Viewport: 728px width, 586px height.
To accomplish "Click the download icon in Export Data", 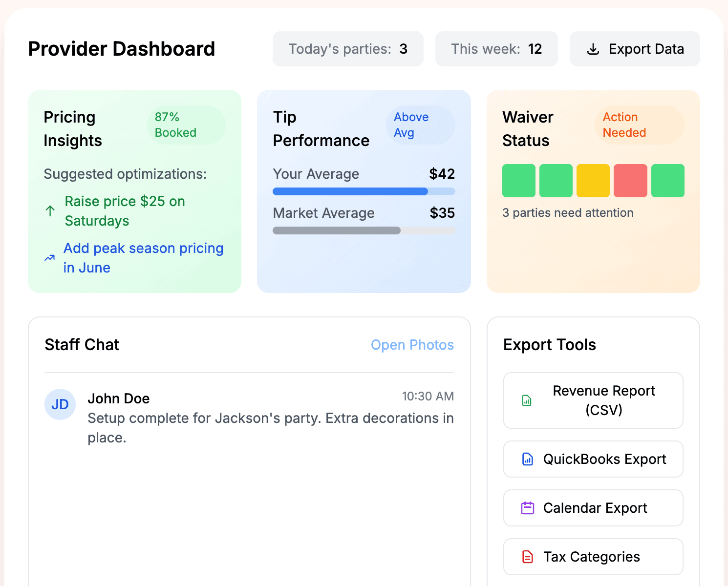I will click(x=593, y=49).
